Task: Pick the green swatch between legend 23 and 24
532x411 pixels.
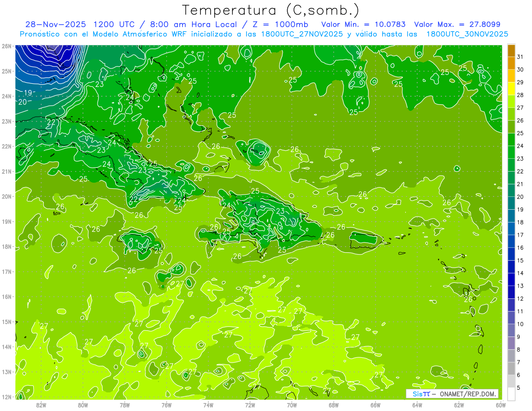Action: [511, 152]
